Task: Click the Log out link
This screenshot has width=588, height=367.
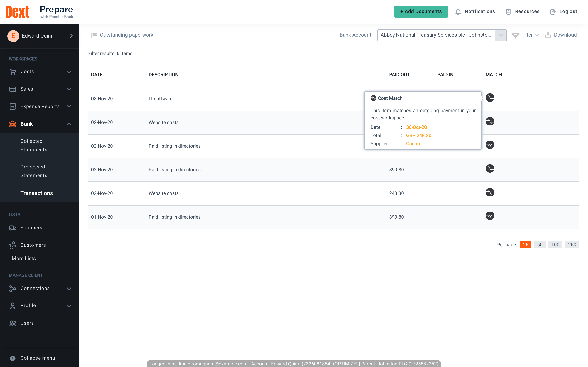Action: (x=563, y=11)
